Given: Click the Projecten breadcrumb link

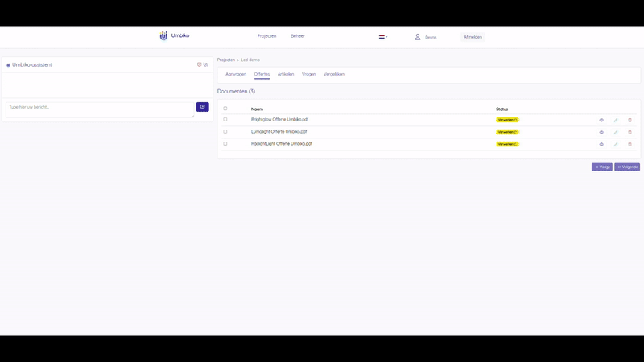Looking at the screenshot, I should 226,60.
